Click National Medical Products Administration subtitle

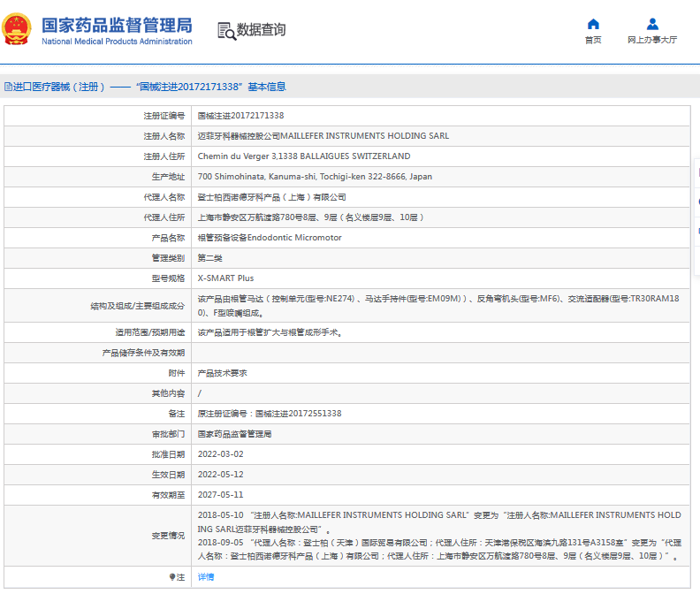pos(117,42)
